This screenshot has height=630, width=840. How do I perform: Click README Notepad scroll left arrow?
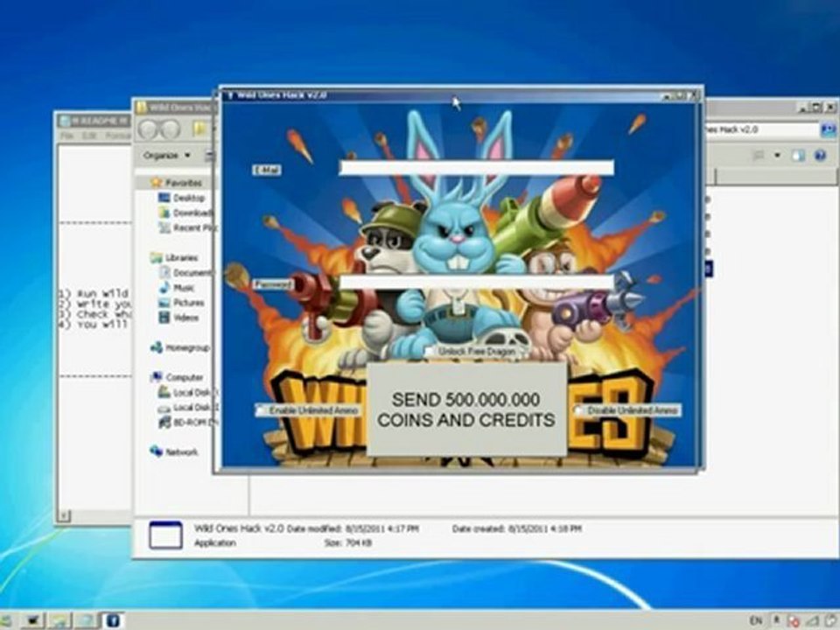64,516
